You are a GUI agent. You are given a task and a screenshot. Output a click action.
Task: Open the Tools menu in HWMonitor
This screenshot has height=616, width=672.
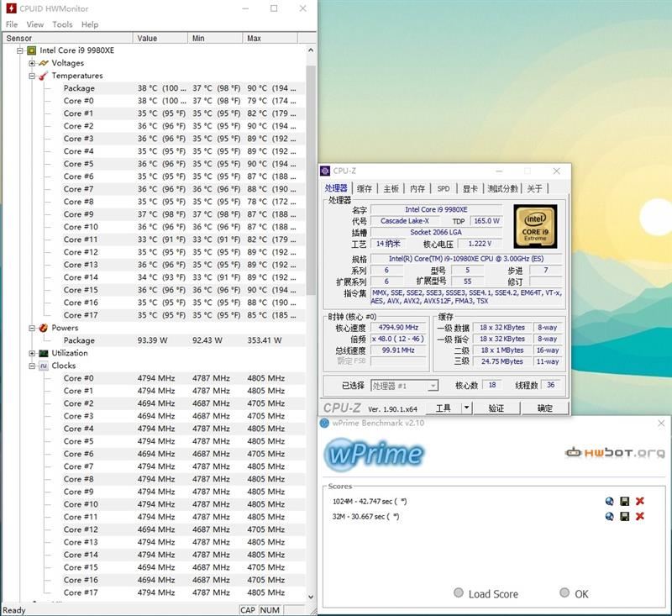[x=62, y=24]
